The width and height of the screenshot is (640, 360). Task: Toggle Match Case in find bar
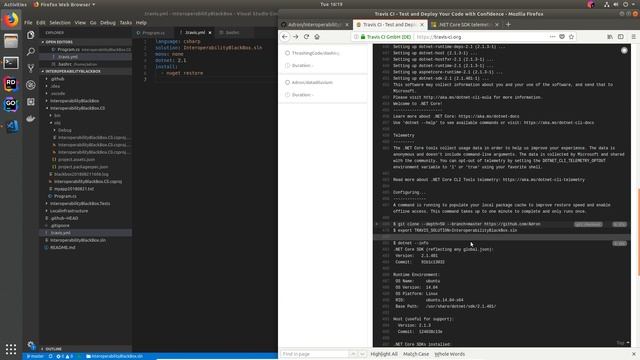point(416,354)
